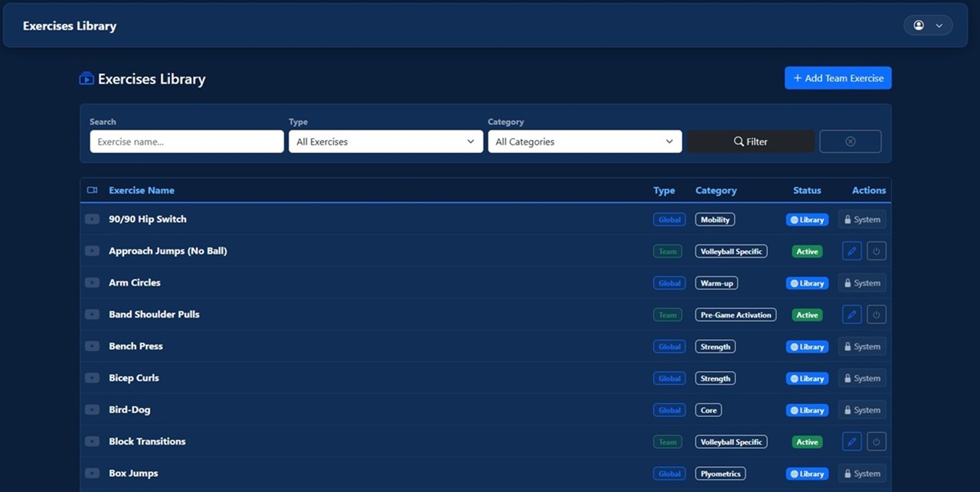
Task: Click the video camera icon in the table header
Action: pos(92,190)
